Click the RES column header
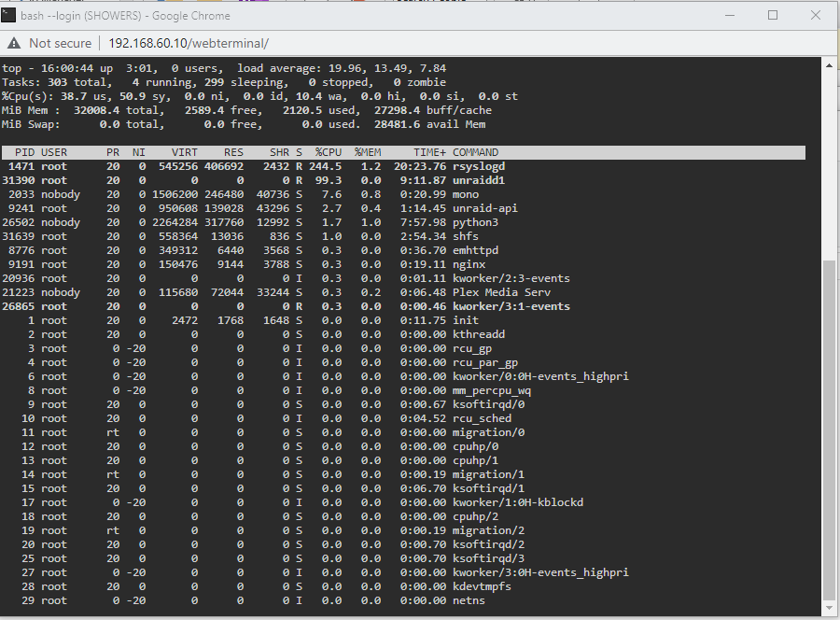Screen dimensions: 840x620 pyautogui.click(x=233, y=153)
